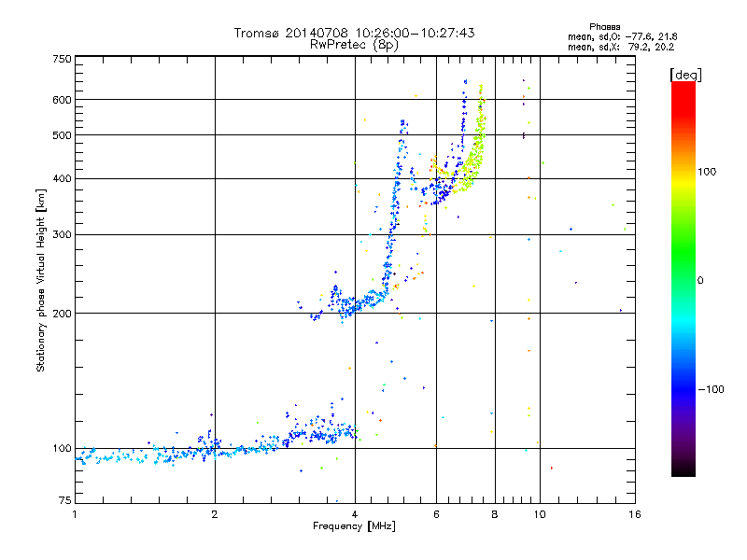
Task: Click the 'Stationary phase Virtual Height [km]' axis label
Action: click(41, 281)
